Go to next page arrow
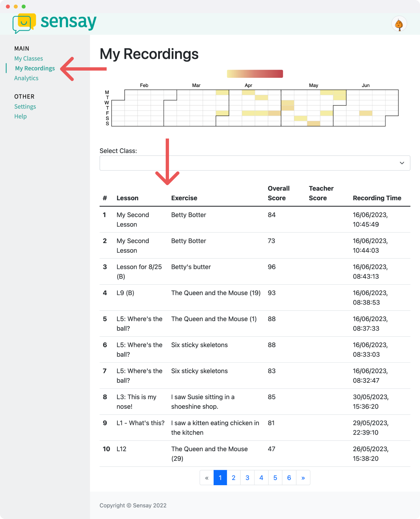This screenshot has height=519, width=420. click(303, 478)
